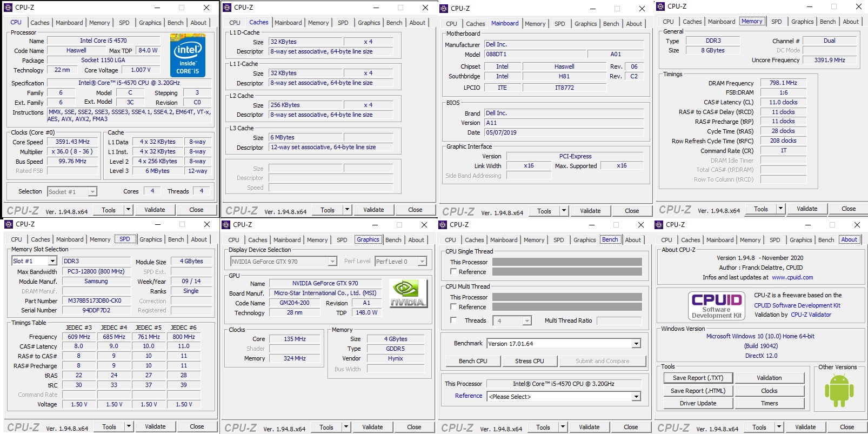Viewport: 868px width, 434px height.
Task: Click the CPU-Z title icon in the Bench tab window
Action: [x=443, y=225]
